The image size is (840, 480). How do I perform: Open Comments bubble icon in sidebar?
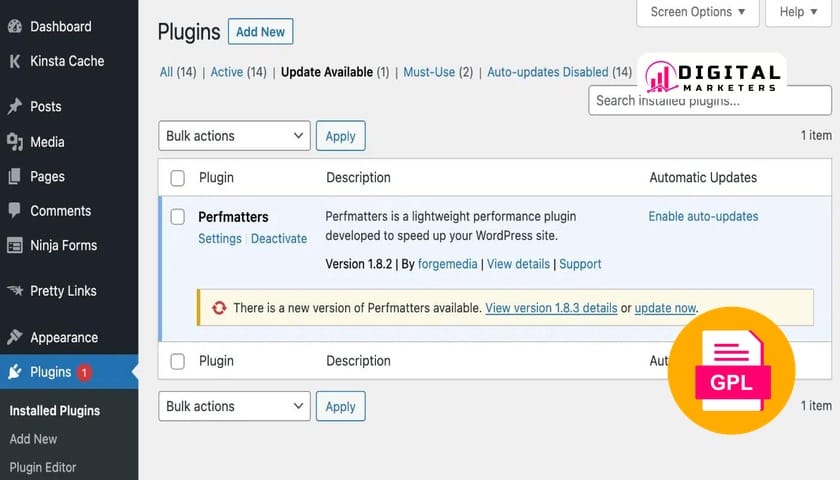tap(14, 211)
